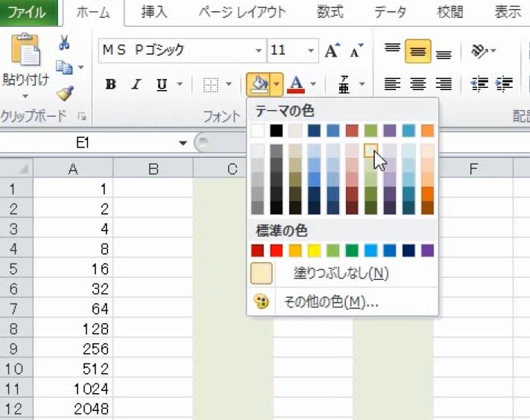
Task: Expand the underline style dropdown arrow
Action: click(180, 84)
